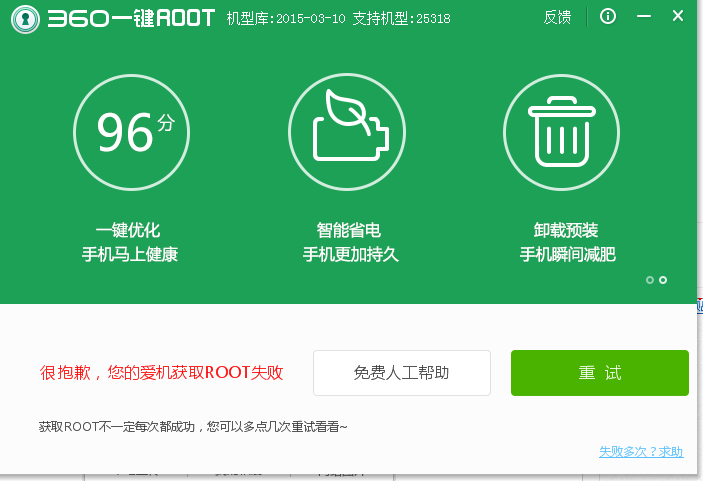This screenshot has height=481, width=703.
Task: Click the 卸载预装 手机瞬间减肥 label
Action: click(x=567, y=242)
